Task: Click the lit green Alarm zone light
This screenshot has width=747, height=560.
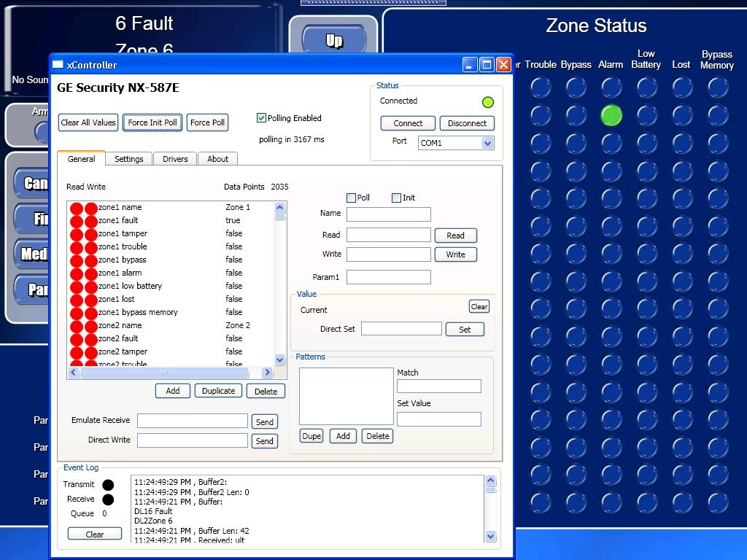Action: click(611, 115)
